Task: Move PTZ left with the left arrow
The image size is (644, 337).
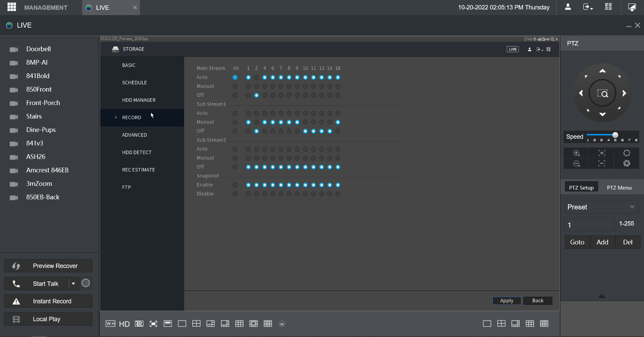Action: pos(581,93)
